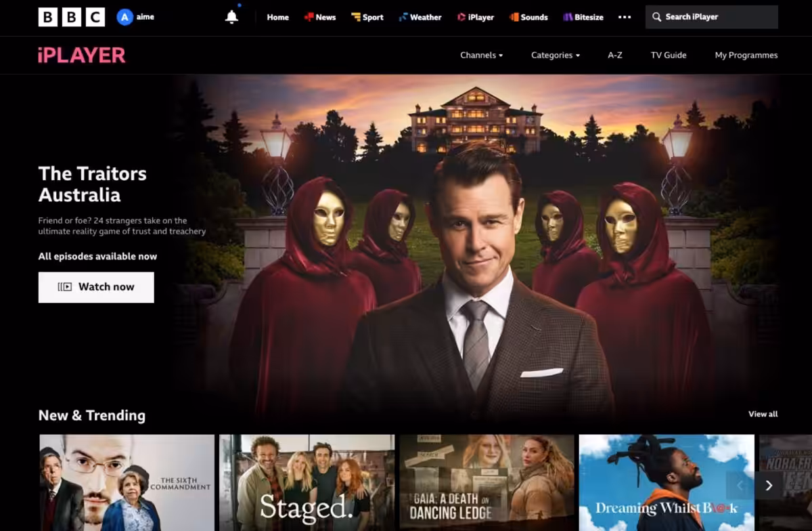The width and height of the screenshot is (812, 531).
Task: Click the pink iPLAYER logo
Action: tap(82, 55)
